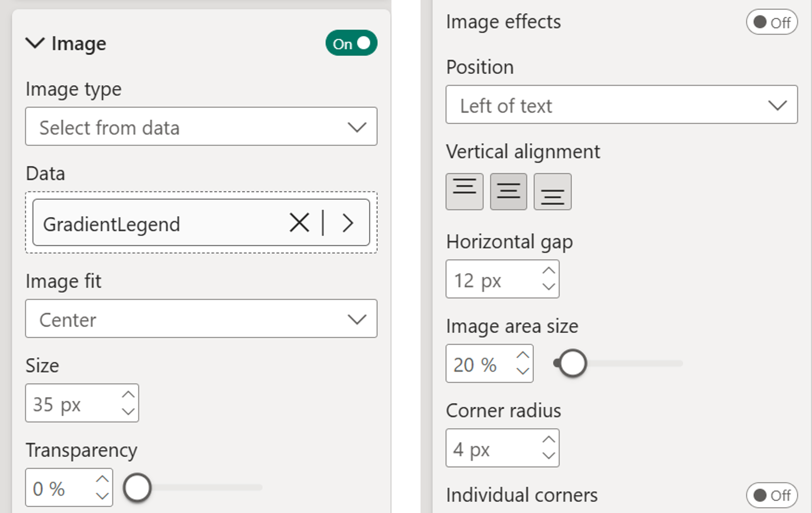Open the Image fit dropdown
This screenshot has height=513, width=812.
coord(201,319)
